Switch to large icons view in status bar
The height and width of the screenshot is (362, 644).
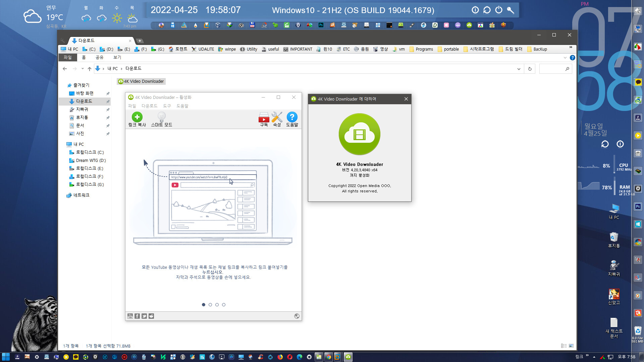571,346
